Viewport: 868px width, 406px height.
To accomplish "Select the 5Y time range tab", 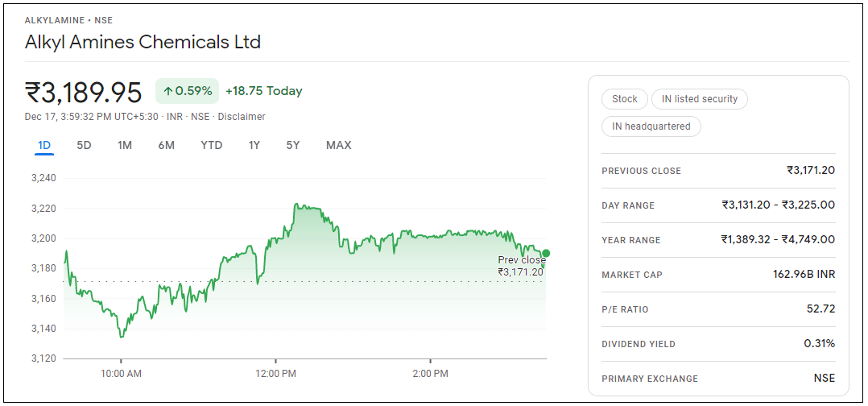I will click(x=293, y=146).
